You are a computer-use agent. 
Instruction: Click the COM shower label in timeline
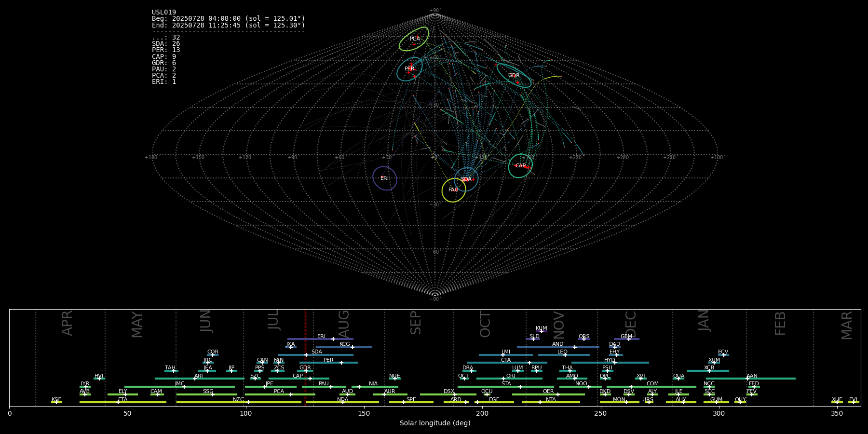coord(653,384)
